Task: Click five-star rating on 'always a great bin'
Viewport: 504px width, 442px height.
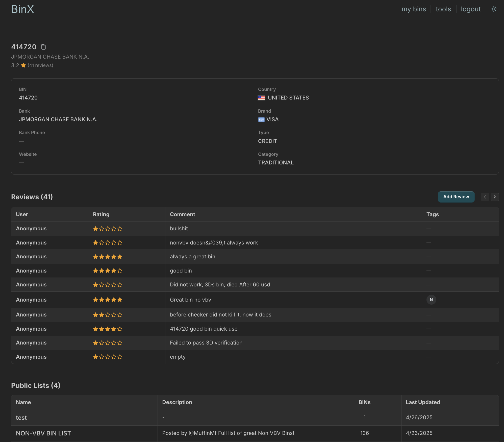Action: [x=108, y=257]
